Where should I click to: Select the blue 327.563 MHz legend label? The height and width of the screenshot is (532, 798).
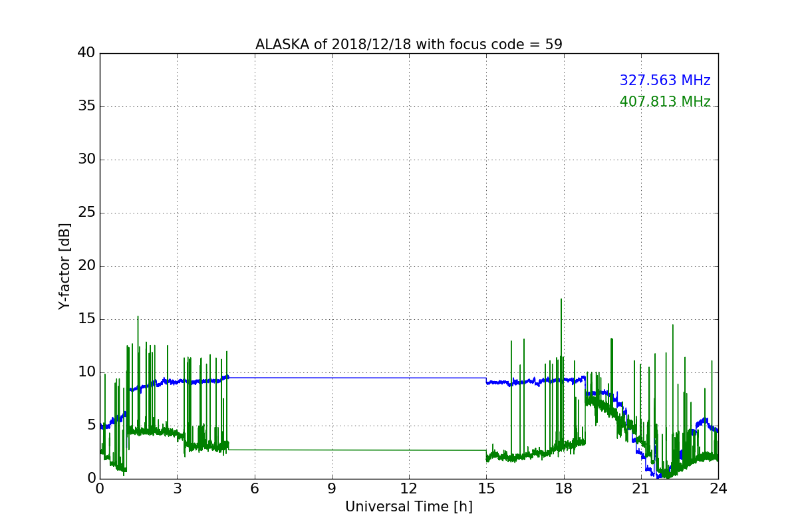pos(665,80)
